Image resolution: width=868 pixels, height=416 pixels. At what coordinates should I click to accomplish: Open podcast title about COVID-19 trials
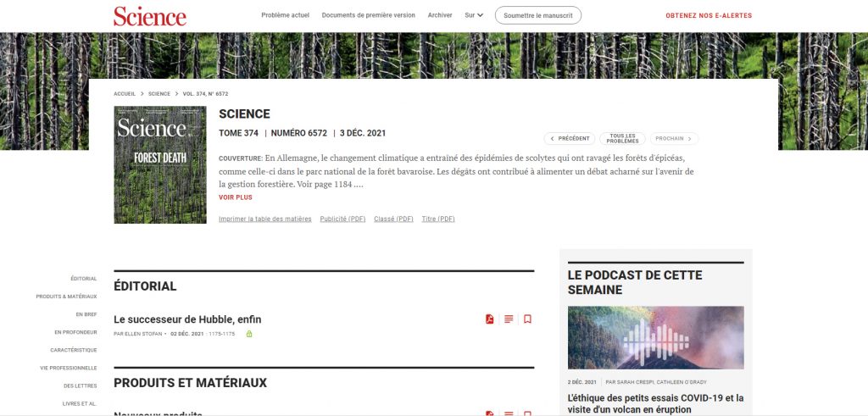point(655,404)
